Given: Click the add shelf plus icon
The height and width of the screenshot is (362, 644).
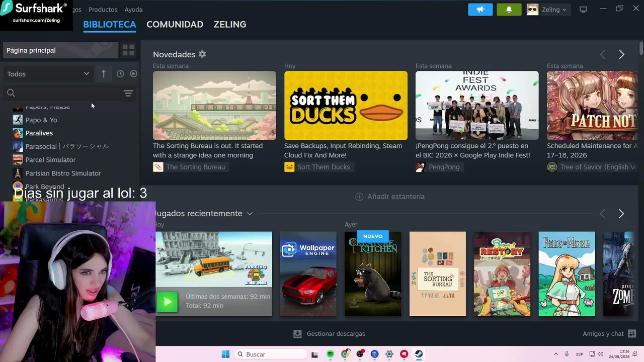Looking at the screenshot, I should coord(359,197).
